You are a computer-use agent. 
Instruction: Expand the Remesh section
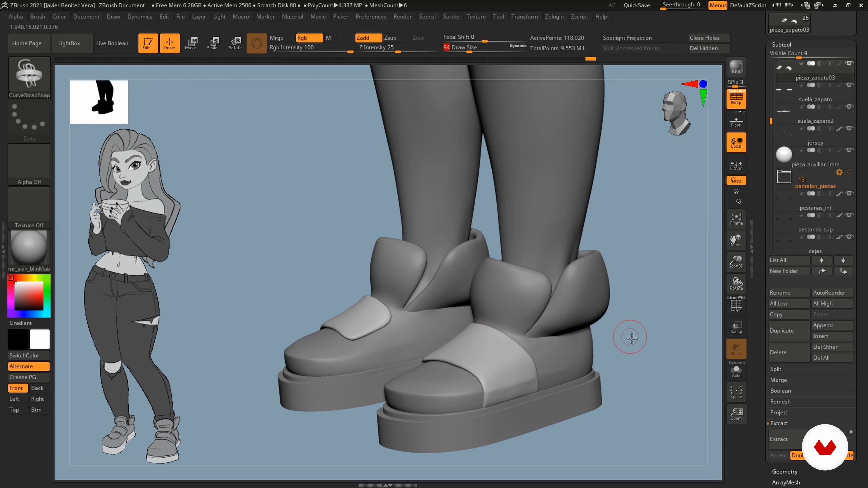click(780, 401)
